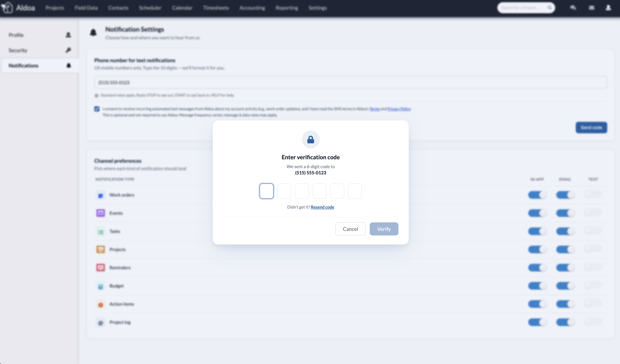Click the info icon beside standard rates note
Screen dimensions: 620x364
click(x=96, y=95)
